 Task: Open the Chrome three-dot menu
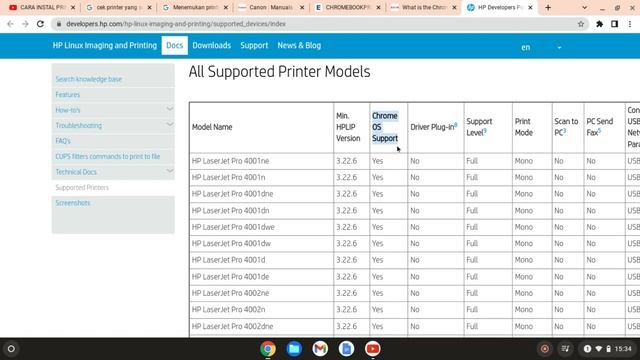point(630,24)
